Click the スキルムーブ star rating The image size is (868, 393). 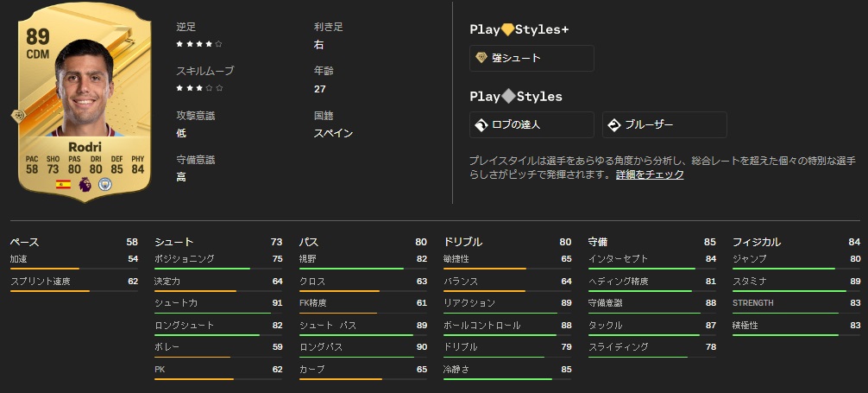199,88
